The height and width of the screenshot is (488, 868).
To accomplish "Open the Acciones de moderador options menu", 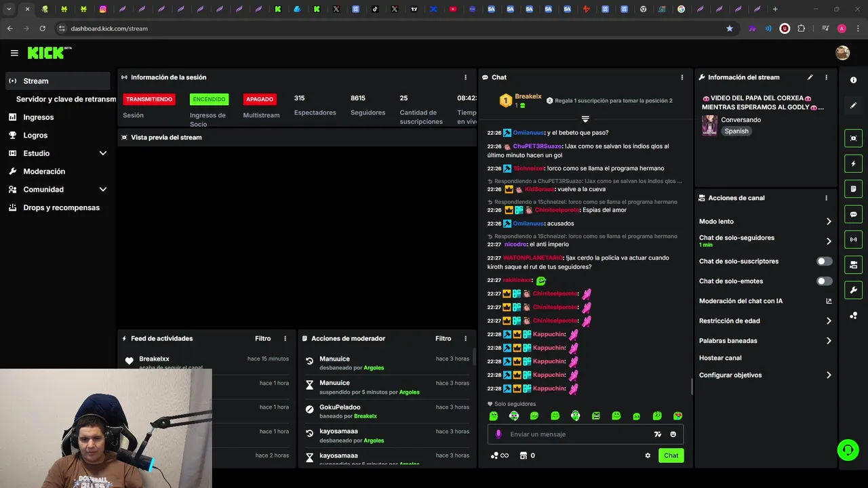I will point(465,338).
